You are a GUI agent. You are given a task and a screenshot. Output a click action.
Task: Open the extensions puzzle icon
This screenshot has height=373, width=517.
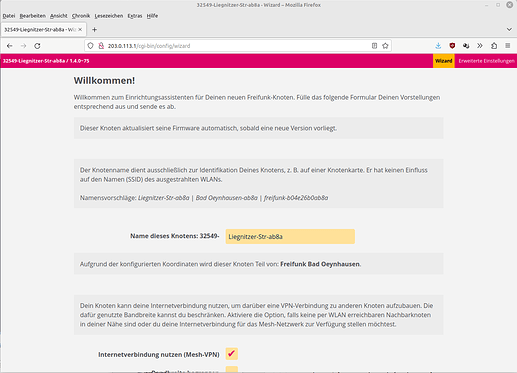pyautogui.click(x=494, y=46)
